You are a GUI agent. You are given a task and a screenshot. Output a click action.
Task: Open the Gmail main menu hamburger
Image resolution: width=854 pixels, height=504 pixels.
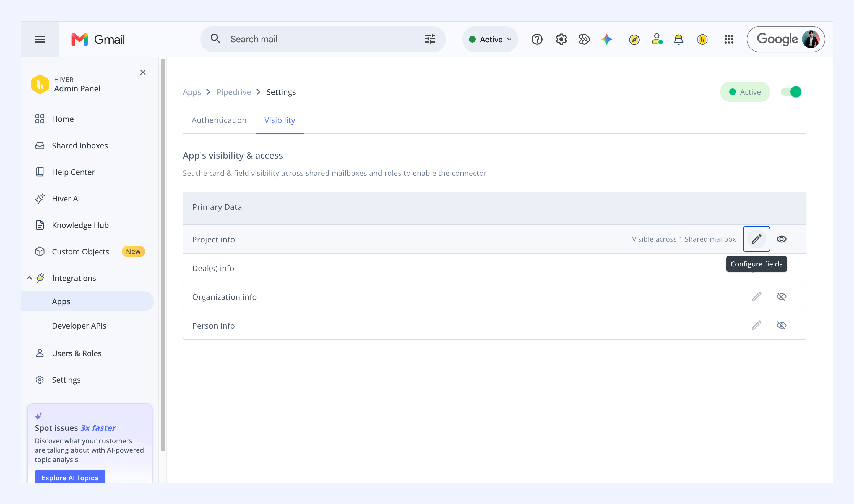tap(40, 40)
